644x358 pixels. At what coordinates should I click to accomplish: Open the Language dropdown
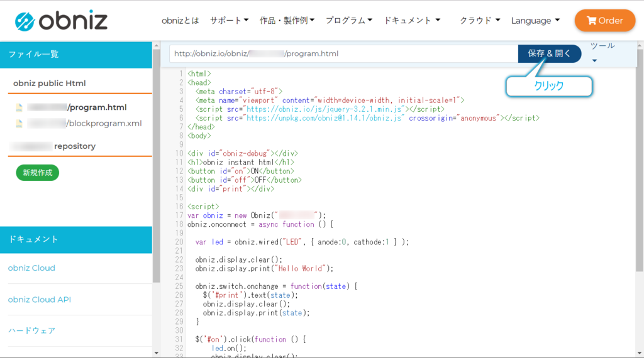point(535,21)
